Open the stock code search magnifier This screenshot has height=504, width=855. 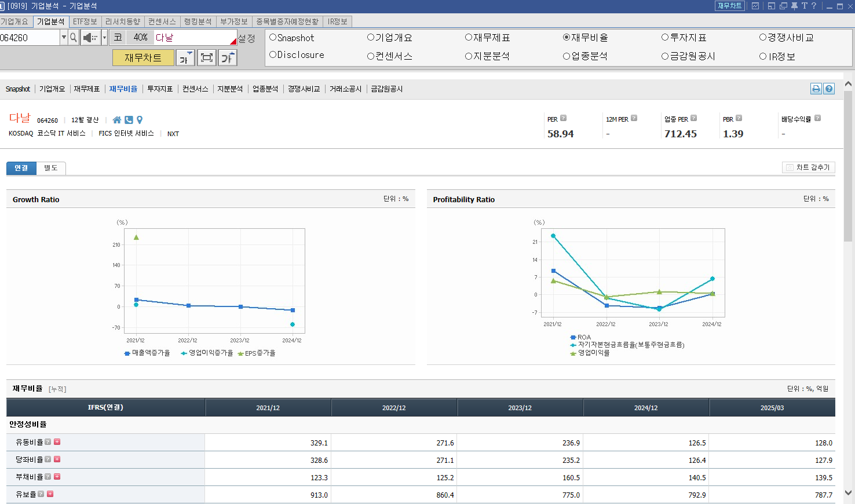pyautogui.click(x=74, y=38)
